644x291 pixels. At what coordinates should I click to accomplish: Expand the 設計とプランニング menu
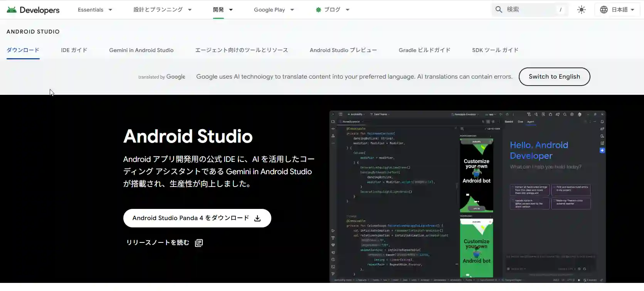click(x=163, y=10)
